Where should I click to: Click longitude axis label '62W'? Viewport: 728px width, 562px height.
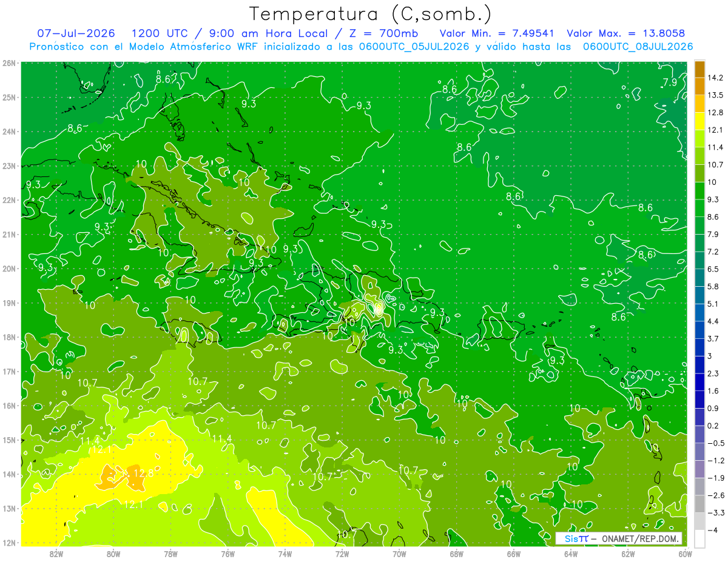click(x=628, y=553)
